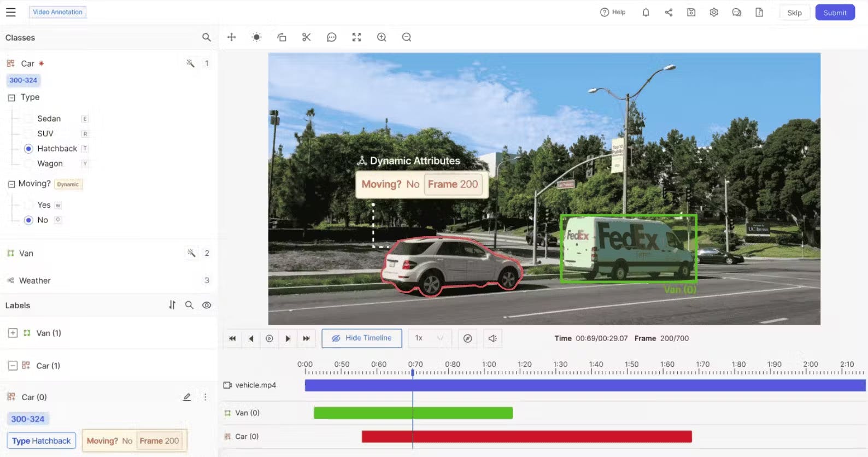Open the comment tool in toolbar
The width and height of the screenshot is (868, 457).
[331, 37]
